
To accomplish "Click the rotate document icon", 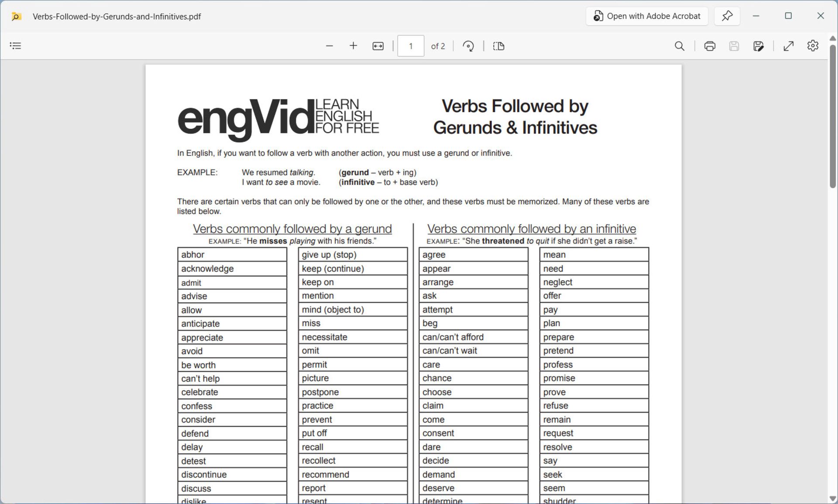I will pos(469,45).
